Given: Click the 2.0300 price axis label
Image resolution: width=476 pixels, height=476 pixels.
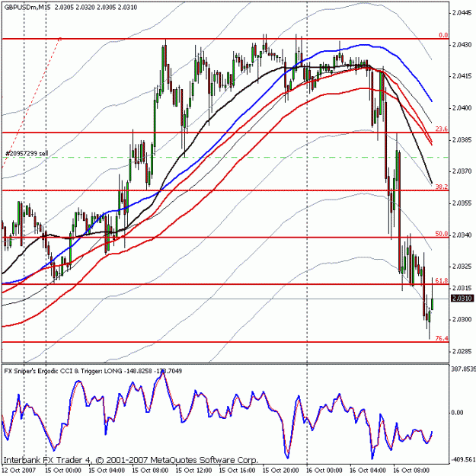Looking at the screenshot, I should tap(462, 319).
